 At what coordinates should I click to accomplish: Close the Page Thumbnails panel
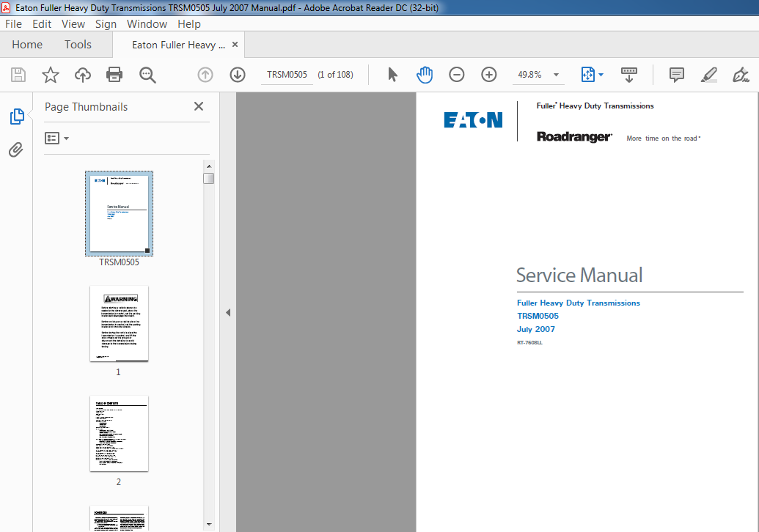coord(199,106)
